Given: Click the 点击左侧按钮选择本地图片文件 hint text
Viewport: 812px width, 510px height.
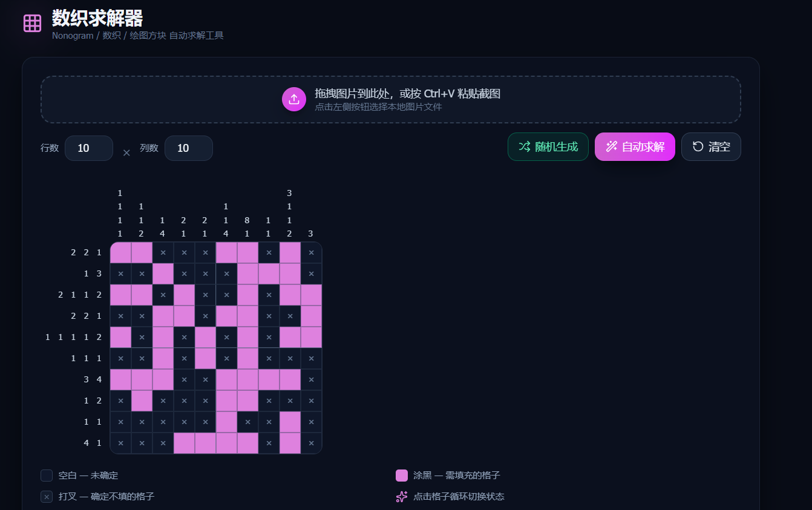Looking at the screenshot, I should 378,107.
